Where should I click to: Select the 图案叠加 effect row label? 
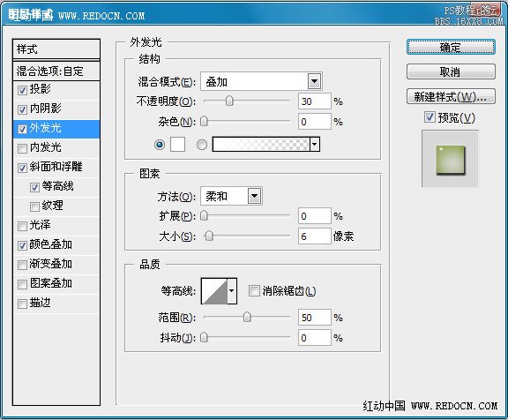[51, 283]
